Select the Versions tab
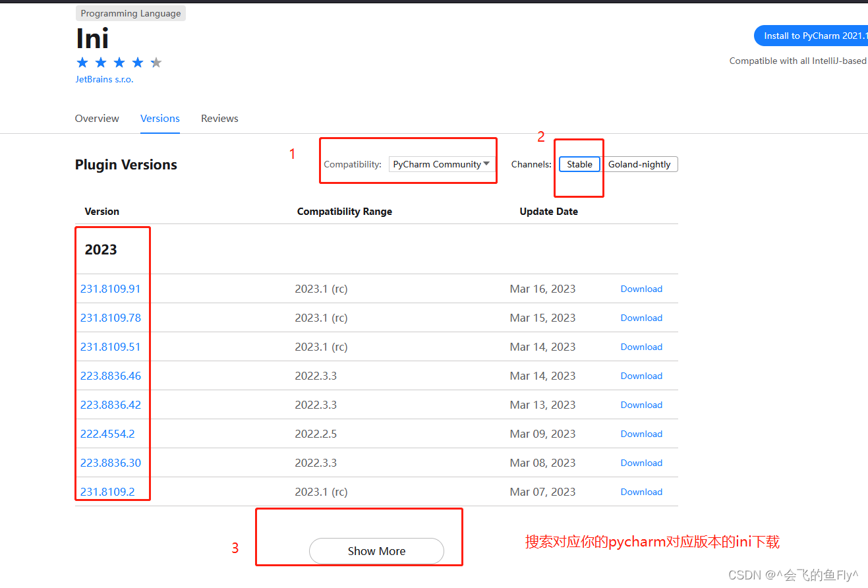Viewport: 868px width, 588px height. (x=160, y=119)
